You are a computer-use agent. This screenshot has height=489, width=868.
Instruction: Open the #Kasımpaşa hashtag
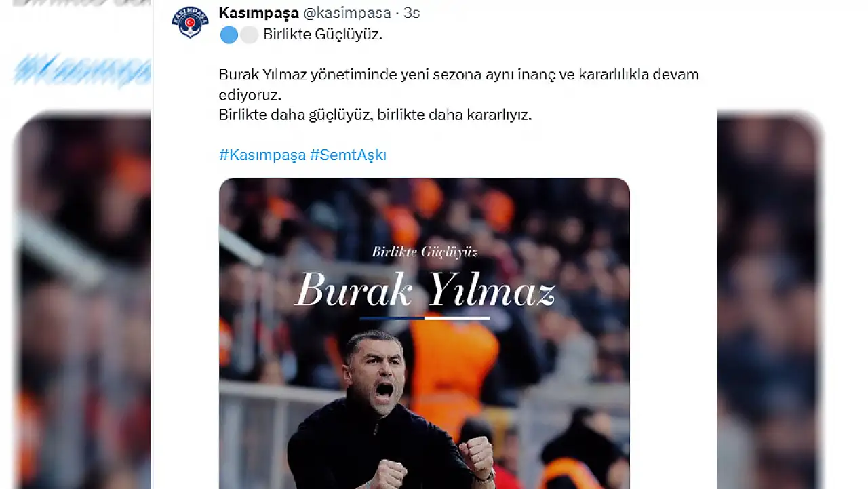[x=262, y=155]
